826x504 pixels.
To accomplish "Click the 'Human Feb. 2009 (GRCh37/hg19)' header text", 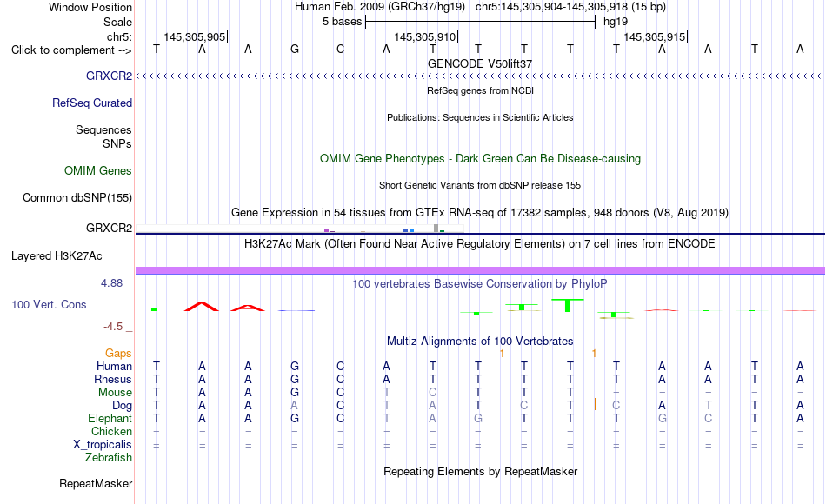I will 380,7.
